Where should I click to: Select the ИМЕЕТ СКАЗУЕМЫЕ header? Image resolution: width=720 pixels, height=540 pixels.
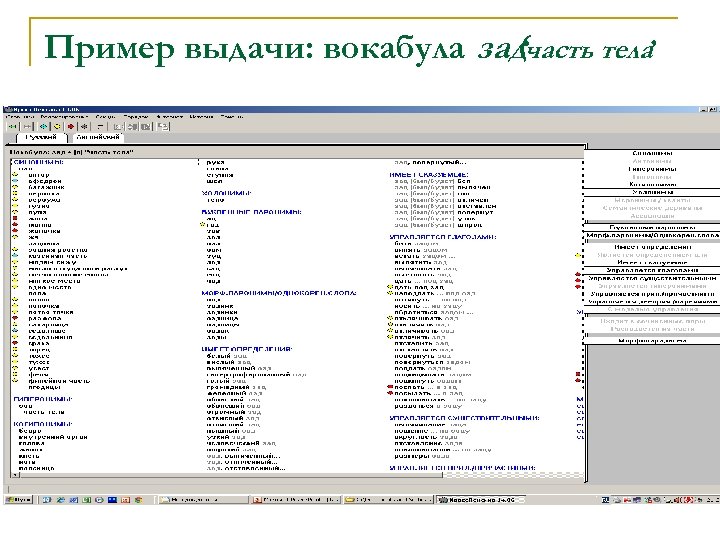click(x=429, y=174)
